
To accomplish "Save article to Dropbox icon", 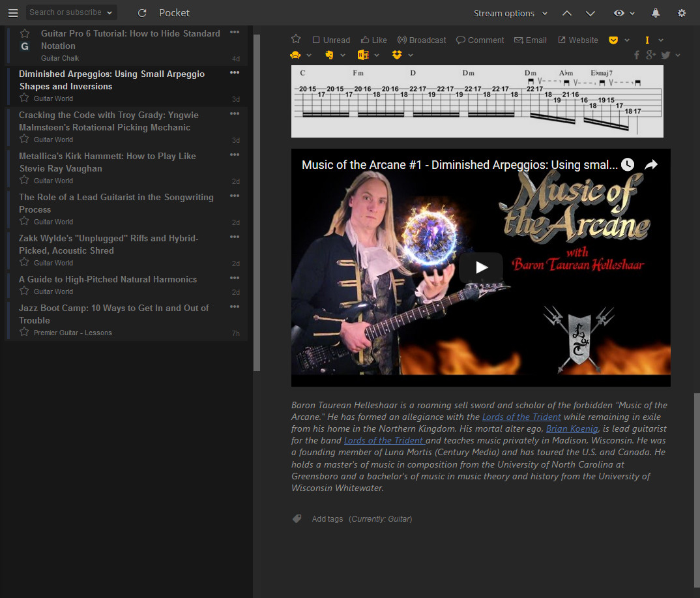I will tap(397, 55).
